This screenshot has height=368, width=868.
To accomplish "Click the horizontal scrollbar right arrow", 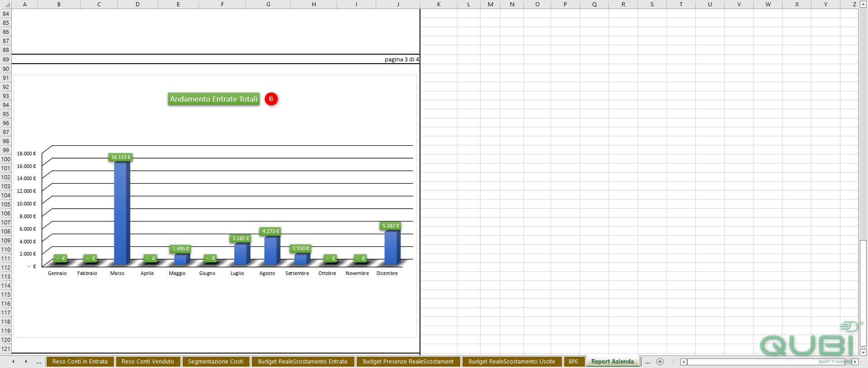I will coord(855,362).
